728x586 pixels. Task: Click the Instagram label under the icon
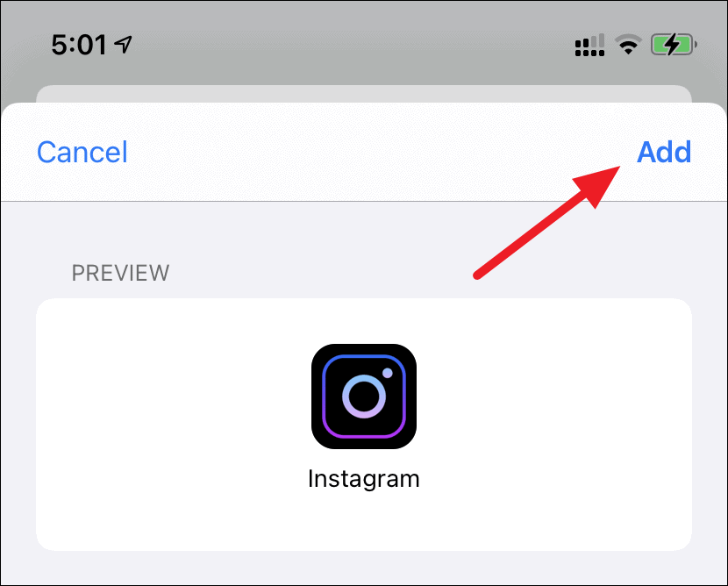pos(364,479)
